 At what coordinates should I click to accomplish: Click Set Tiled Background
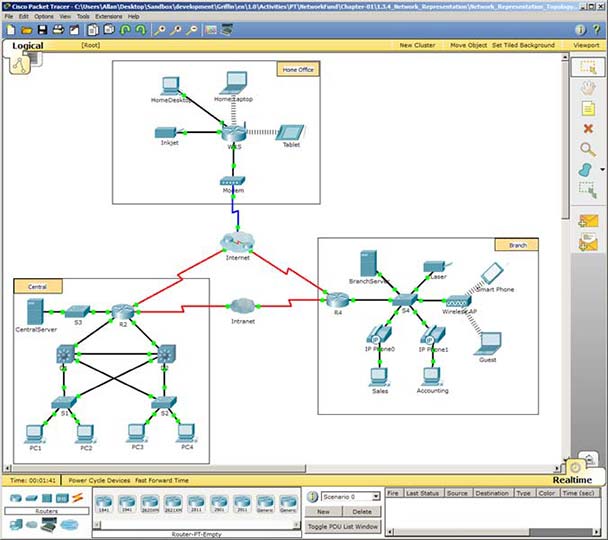click(523, 45)
